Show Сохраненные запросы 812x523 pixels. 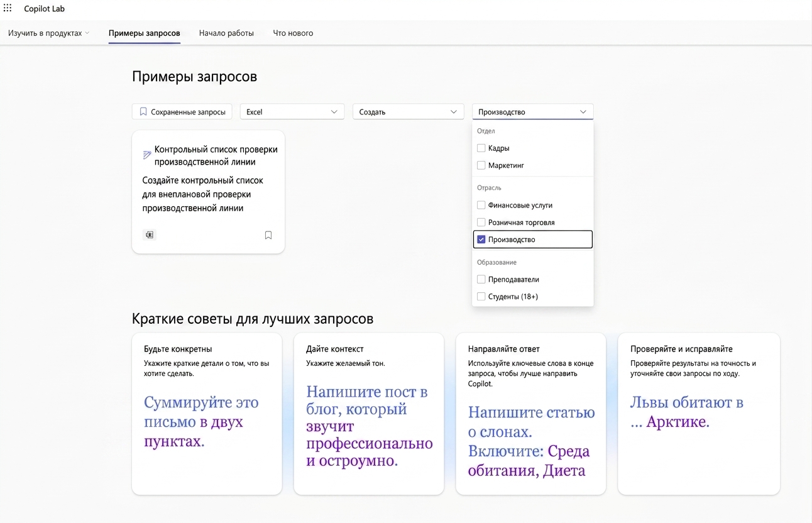(182, 112)
